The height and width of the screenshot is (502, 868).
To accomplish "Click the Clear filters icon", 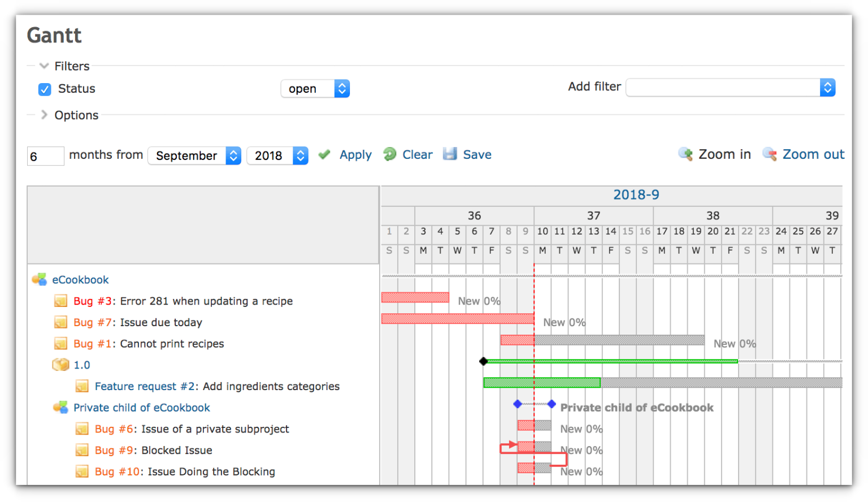I will click(x=390, y=154).
